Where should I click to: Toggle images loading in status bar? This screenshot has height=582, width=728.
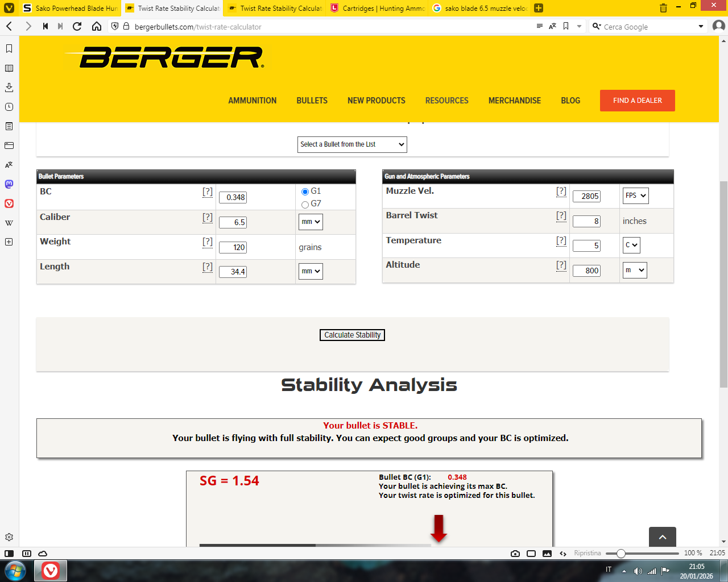point(547,553)
